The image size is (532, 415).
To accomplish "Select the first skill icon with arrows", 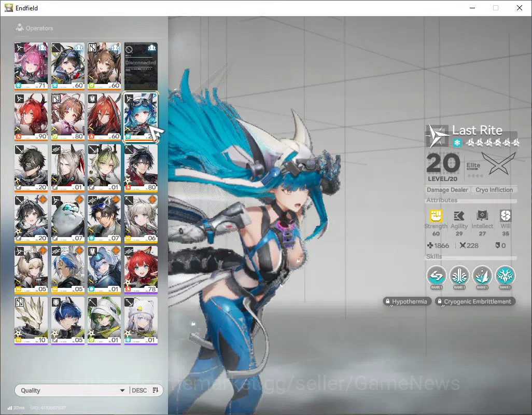I will [436, 275].
